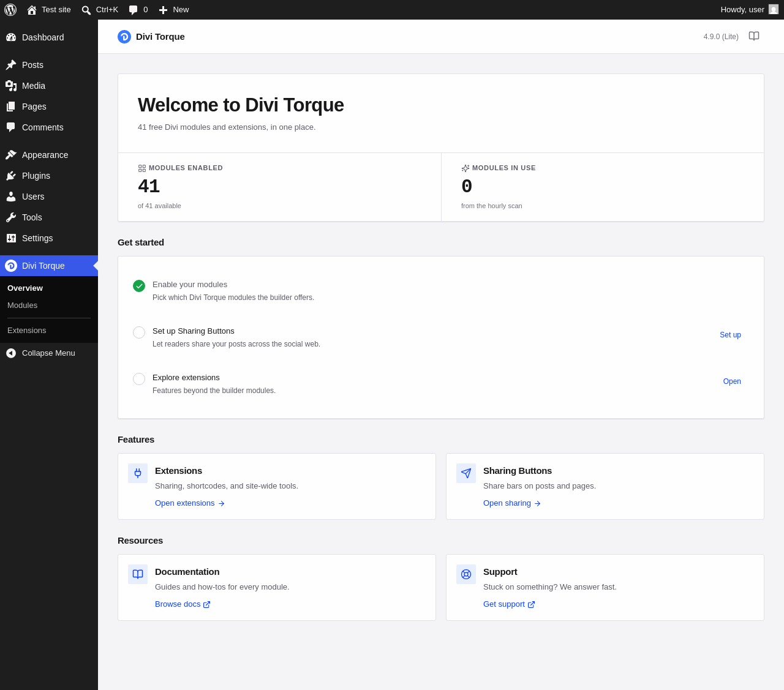Click the user avatar in admin bar
Image resolution: width=784 pixels, height=690 pixels.
[774, 10]
